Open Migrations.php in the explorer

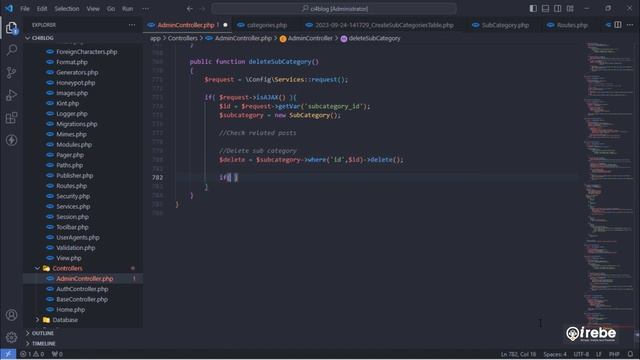[x=77, y=124]
